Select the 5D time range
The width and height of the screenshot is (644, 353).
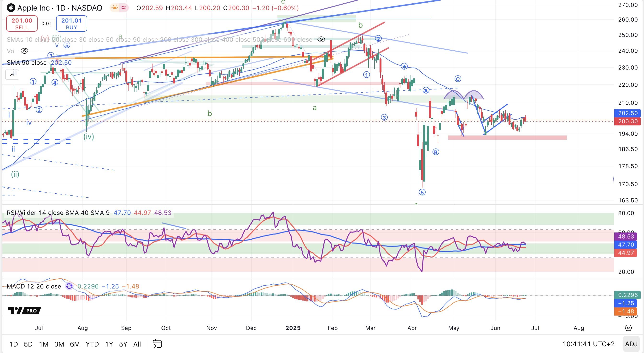pos(28,344)
